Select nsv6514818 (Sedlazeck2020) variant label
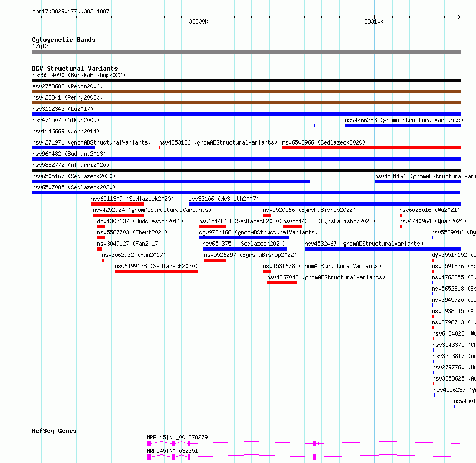This screenshot has width=476, height=463. tap(240, 221)
